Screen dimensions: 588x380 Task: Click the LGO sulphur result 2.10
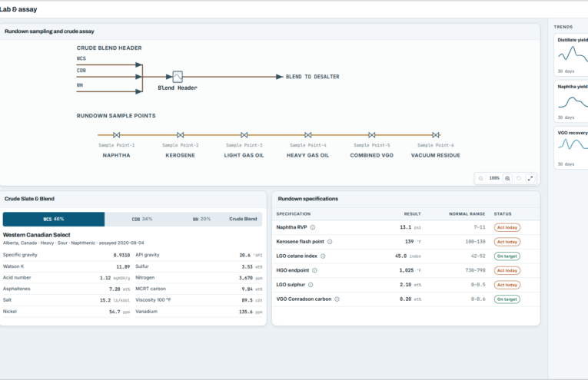click(x=405, y=285)
